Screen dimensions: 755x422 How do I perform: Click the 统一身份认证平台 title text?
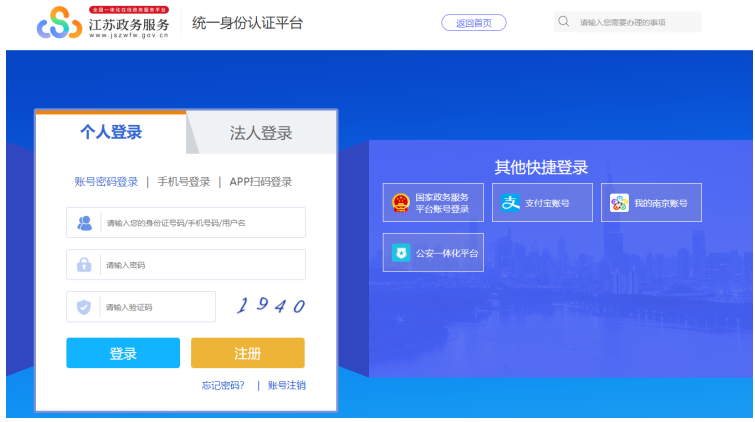[247, 23]
